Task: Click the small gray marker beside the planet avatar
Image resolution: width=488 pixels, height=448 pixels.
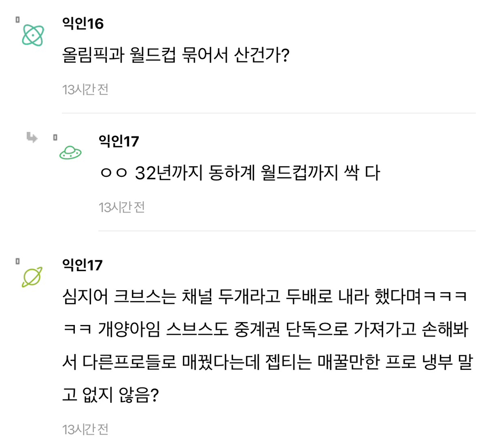Action: (x=17, y=261)
